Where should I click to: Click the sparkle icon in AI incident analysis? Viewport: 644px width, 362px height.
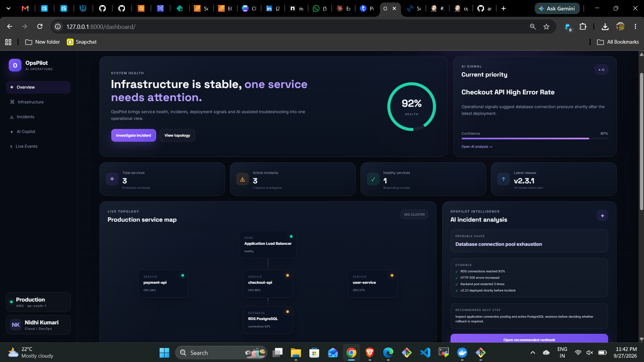tap(602, 216)
